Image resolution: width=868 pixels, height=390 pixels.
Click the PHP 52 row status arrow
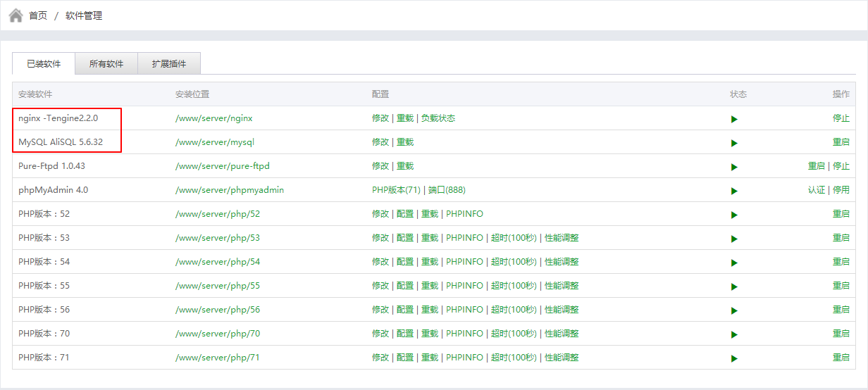734,215
